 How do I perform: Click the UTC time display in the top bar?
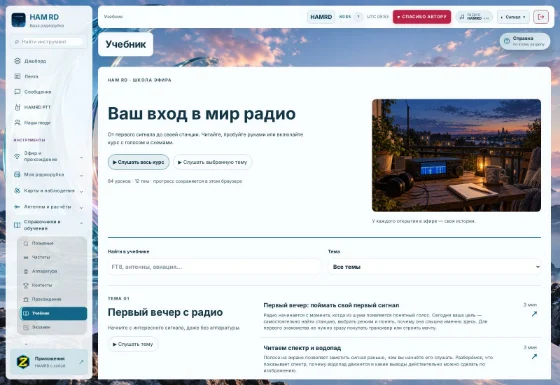tap(378, 17)
